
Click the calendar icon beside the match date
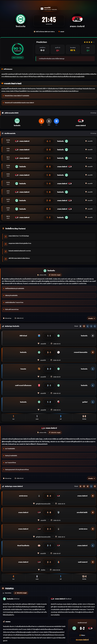(34, 32)
